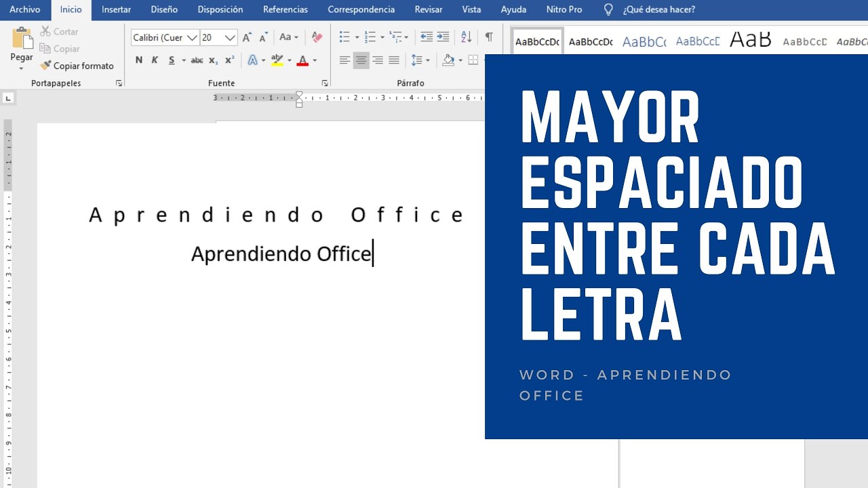This screenshot has height=488, width=868.
Task: Align text left
Action: (344, 60)
